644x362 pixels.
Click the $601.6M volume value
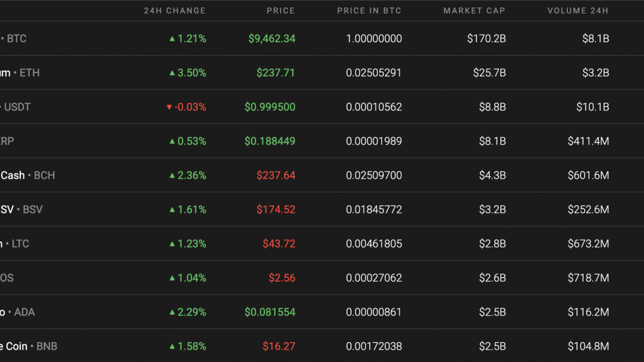[x=588, y=175]
